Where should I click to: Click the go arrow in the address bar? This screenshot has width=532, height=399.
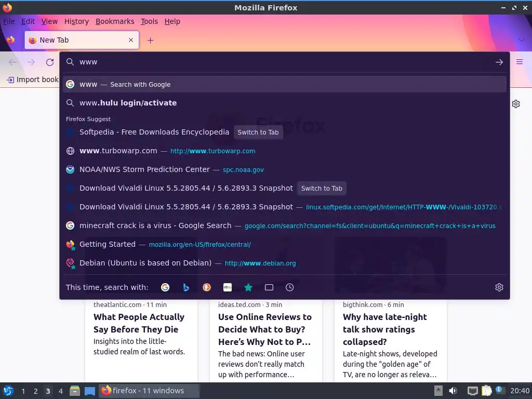499,62
